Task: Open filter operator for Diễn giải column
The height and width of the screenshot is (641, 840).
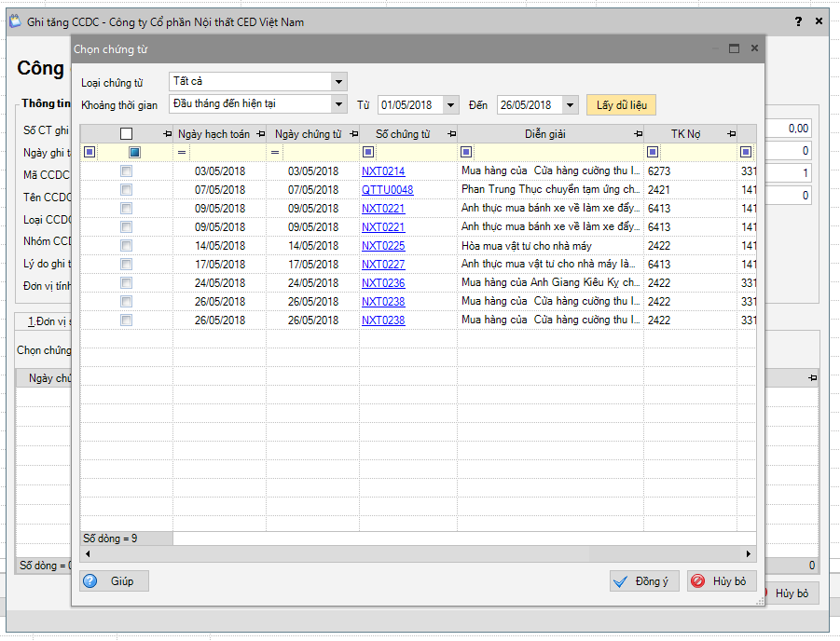Action: point(465,152)
